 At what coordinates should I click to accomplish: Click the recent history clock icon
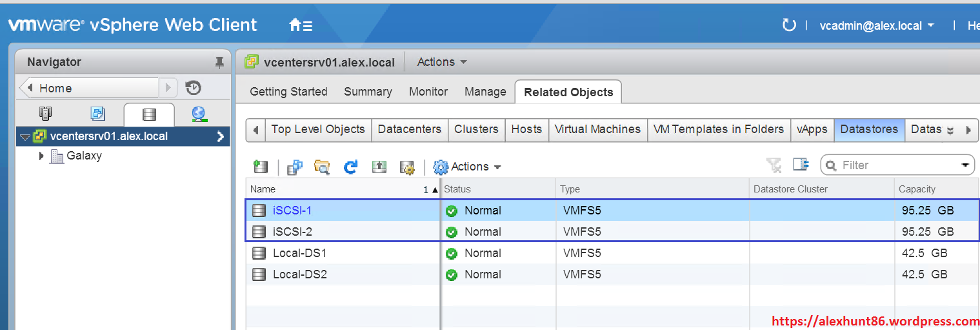pyautogui.click(x=193, y=88)
